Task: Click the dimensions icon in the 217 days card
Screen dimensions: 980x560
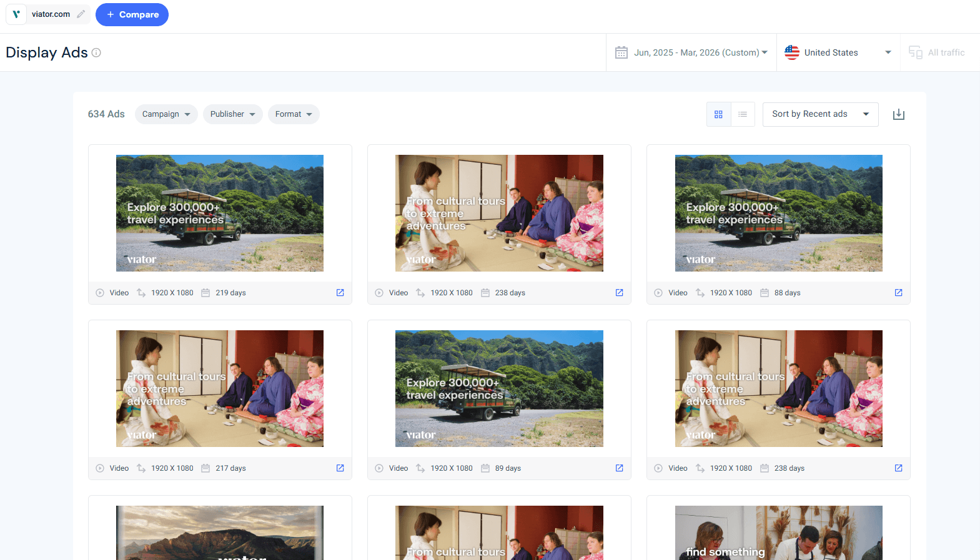Action: coord(141,468)
